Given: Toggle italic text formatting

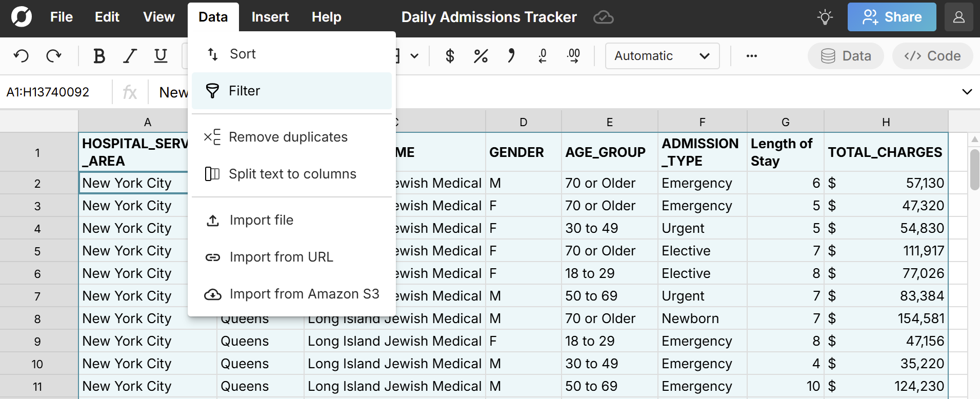Looking at the screenshot, I should coord(130,56).
